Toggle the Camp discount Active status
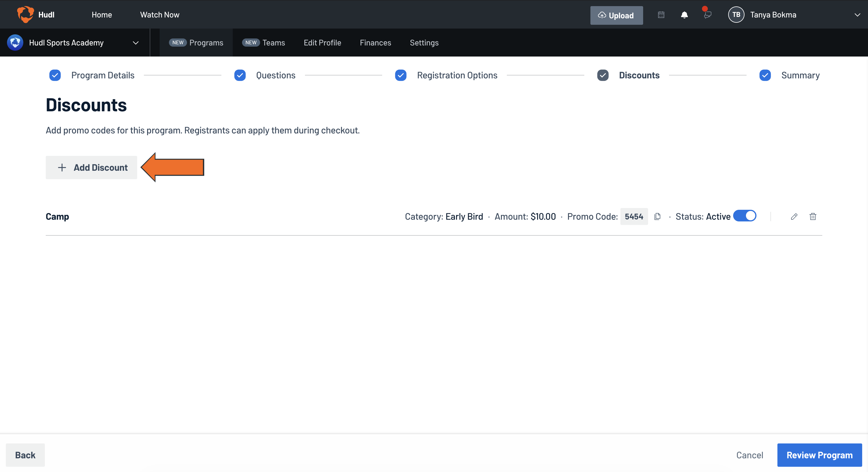The height and width of the screenshot is (472, 868). pos(745,216)
